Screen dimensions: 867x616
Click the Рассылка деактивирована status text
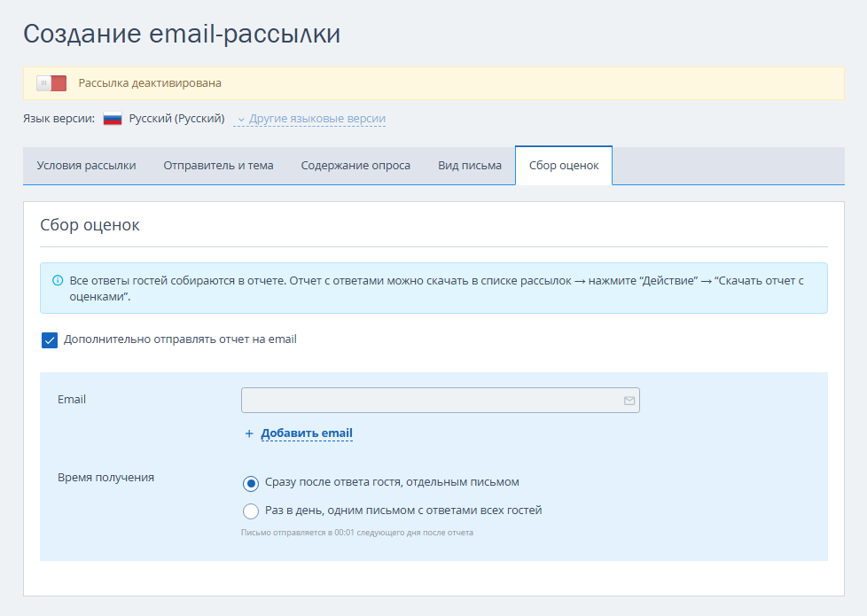click(150, 83)
